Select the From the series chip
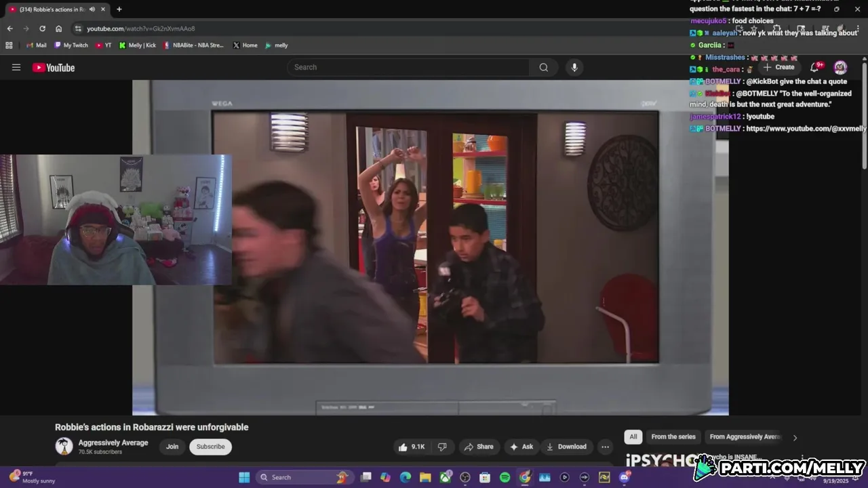The height and width of the screenshot is (488, 868). [x=673, y=437]
